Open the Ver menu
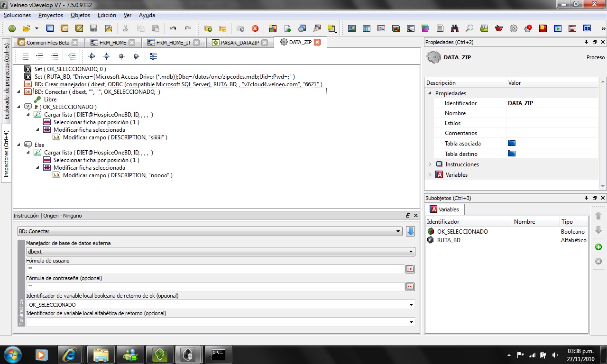Viewport: 607px width, 364px height. pyautogui.click(x=128, y=15)
